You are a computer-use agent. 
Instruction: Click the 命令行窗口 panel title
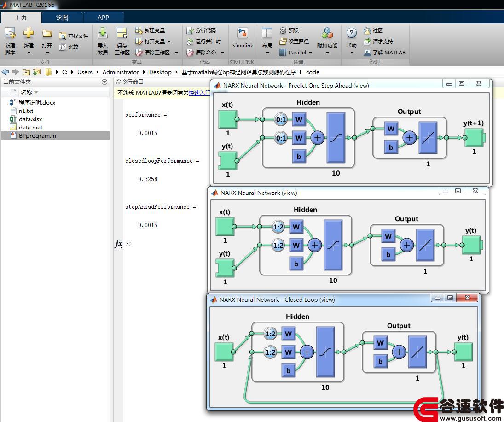129,82
